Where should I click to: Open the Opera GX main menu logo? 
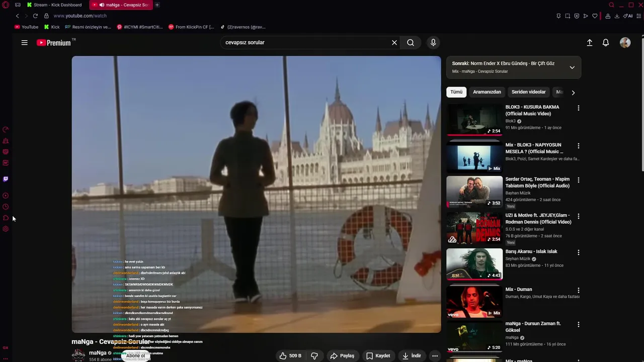[x=6, y=5]
